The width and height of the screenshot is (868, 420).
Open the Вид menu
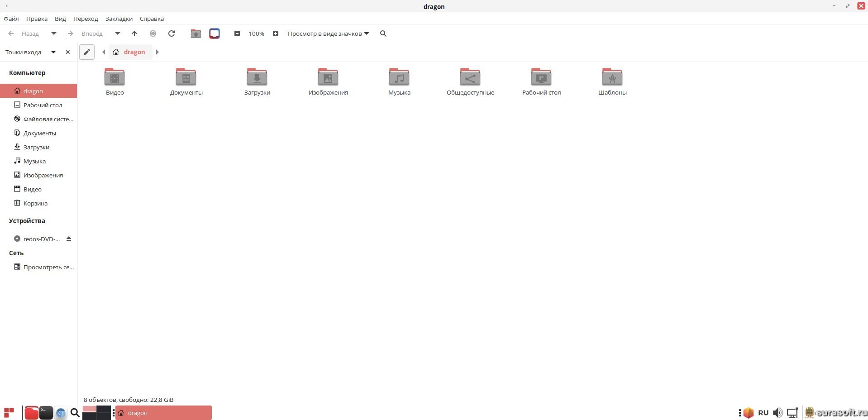tap(60, 19)
